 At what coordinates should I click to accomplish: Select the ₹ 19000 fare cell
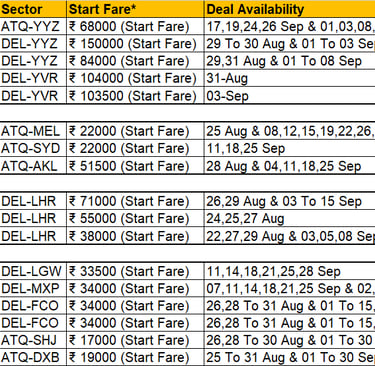pyautogui.click(x=135, y=357)
